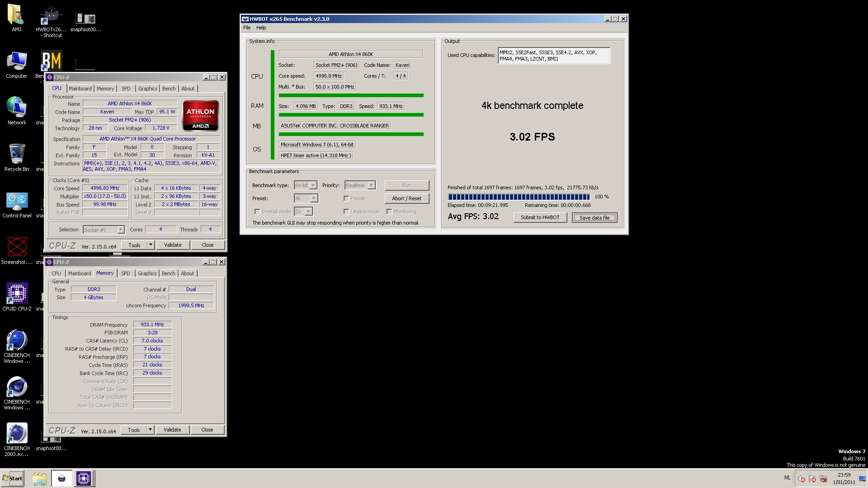Image resolution: width=868 pixels, height=488 pixels.
Task: Switch to CPU tab in lower CPU-Z
Action: pyautogui.click(x=57, y=273)
